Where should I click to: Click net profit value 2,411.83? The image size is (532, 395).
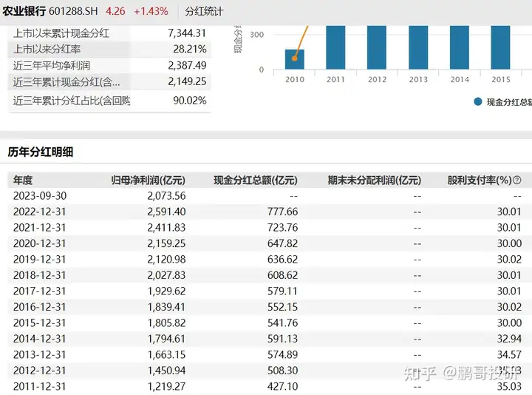[166, 228]
